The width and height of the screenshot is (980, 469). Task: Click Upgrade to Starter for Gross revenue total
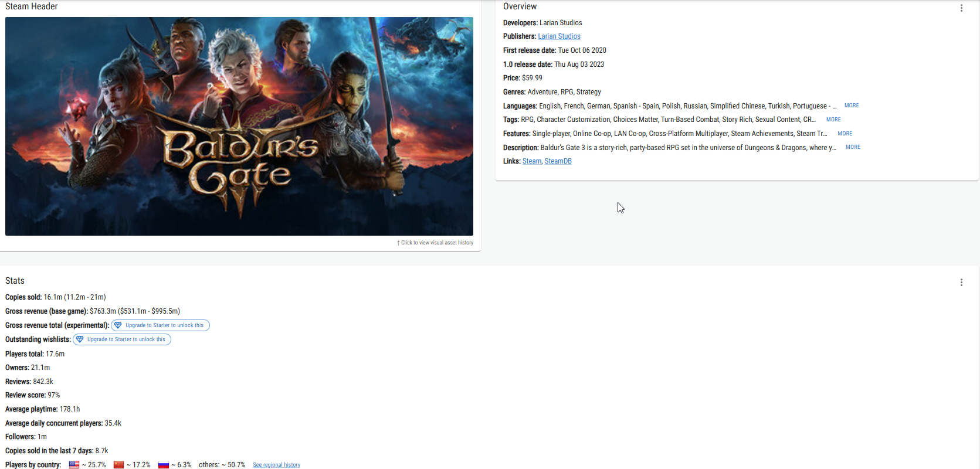coord(160,325)
